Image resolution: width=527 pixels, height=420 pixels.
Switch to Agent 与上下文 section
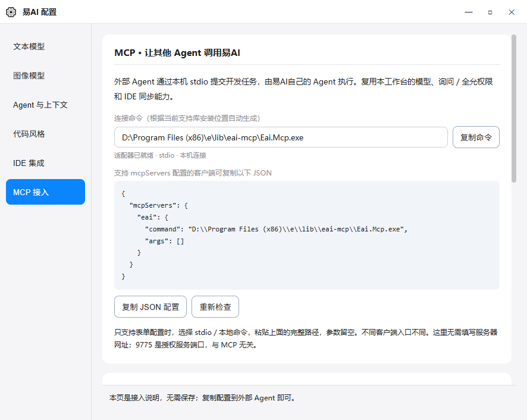click(45, 105)
